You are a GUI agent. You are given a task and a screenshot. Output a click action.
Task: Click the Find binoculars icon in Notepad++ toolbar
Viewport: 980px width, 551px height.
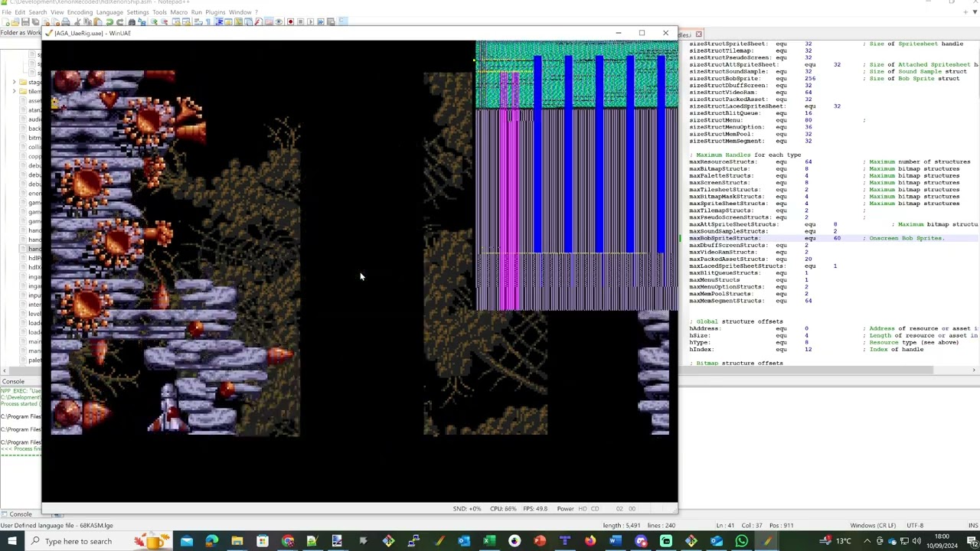(x=132, y=22)
